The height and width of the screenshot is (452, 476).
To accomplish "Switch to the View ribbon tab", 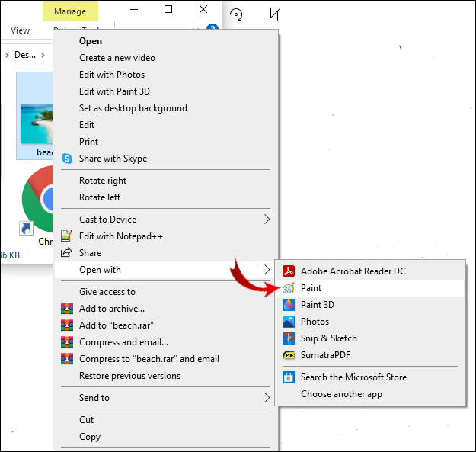I will pyautogui.click(x=21, y=30).
